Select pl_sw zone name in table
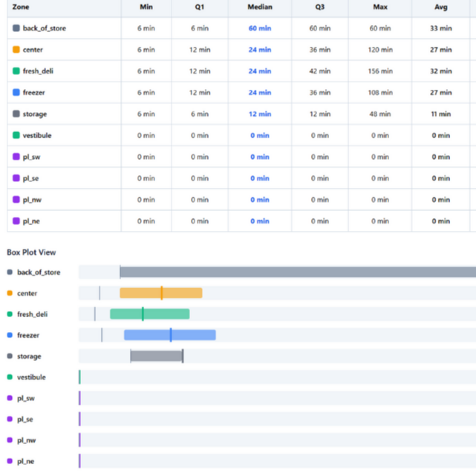 click(x=31, y=157)
